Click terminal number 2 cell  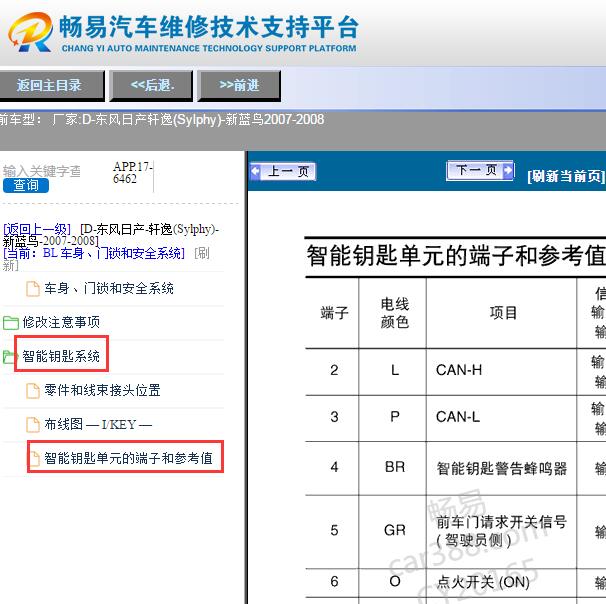pyautogui.click(x=334, y=370)
